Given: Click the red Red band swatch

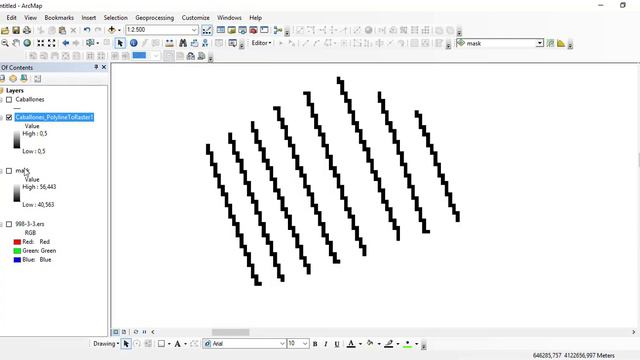Looking at the screenshot, I should 17,242.
